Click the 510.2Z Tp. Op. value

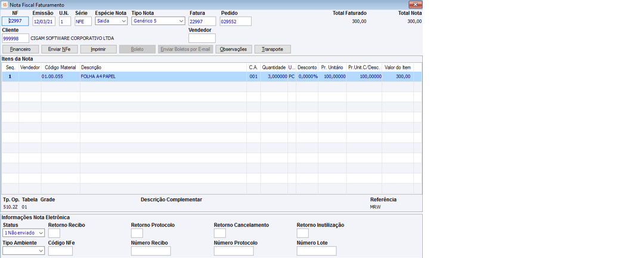(x=10, y=207)
